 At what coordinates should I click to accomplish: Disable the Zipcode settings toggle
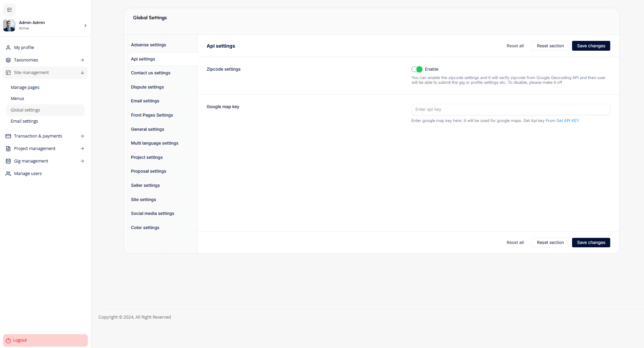(x=417, y=69)
